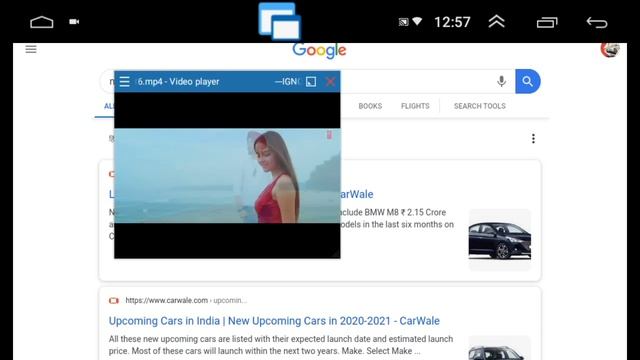Click the blue search magnifier button
The image size is (640, 360).
(x=528, y=81)
